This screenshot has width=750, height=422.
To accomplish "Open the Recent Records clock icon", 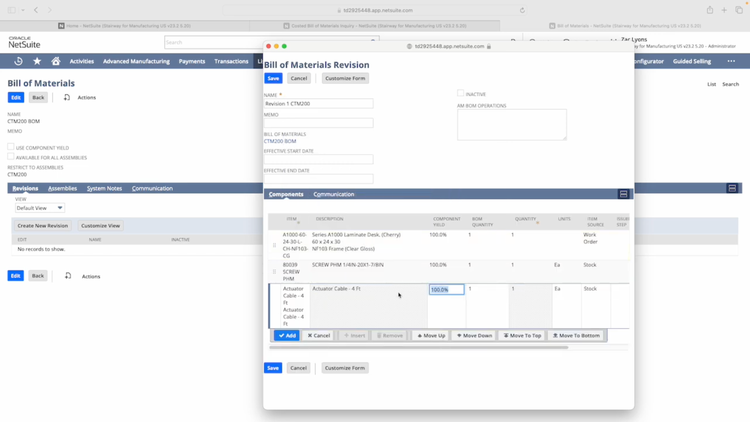I will click(x=18, y=61).
